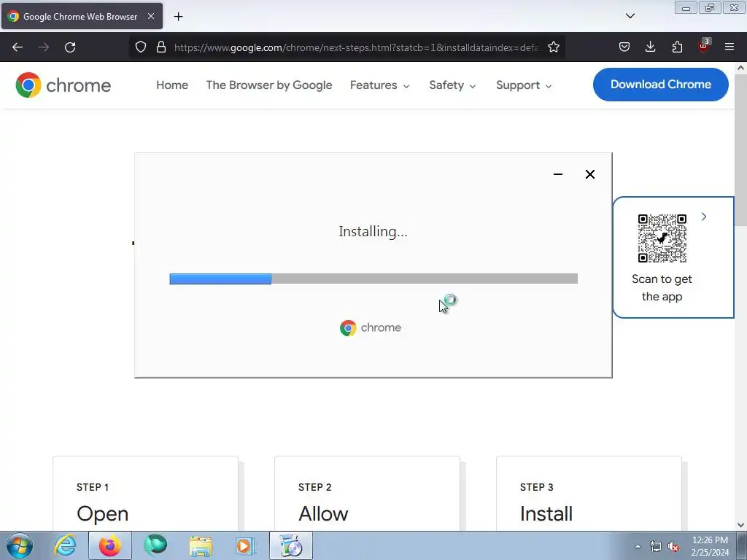Viewport: 747px width, 560px height.
Task: Open The Browser by Google link
Action: click(269, 85)
